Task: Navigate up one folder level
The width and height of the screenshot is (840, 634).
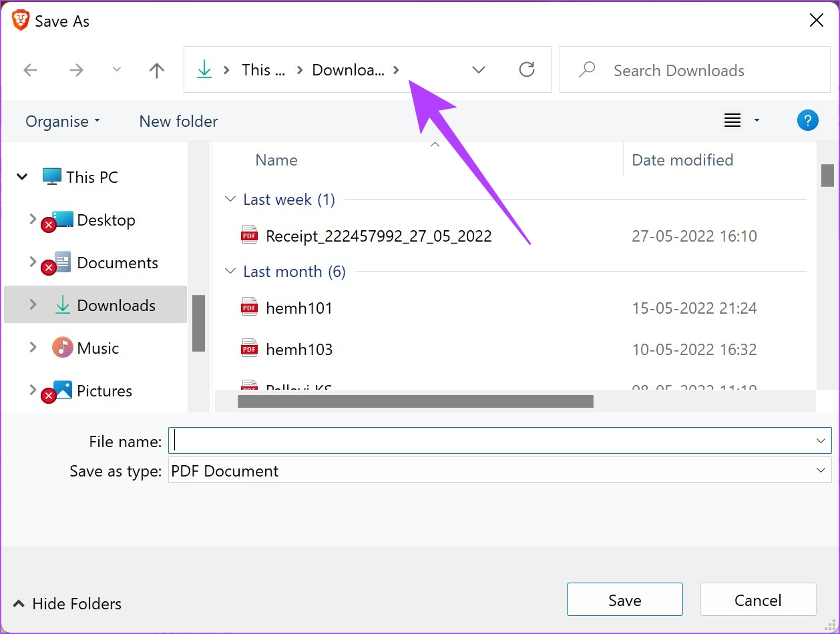Action: [156, 69]
